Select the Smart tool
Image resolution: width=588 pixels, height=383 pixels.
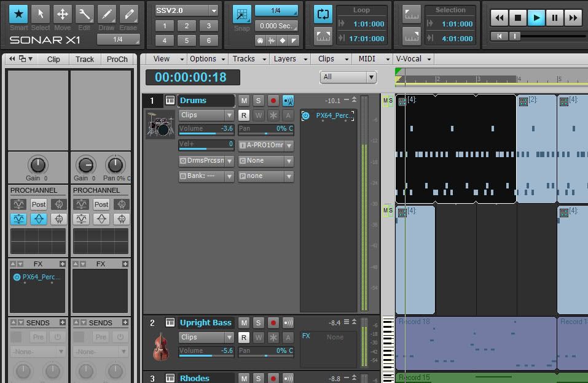18,15
